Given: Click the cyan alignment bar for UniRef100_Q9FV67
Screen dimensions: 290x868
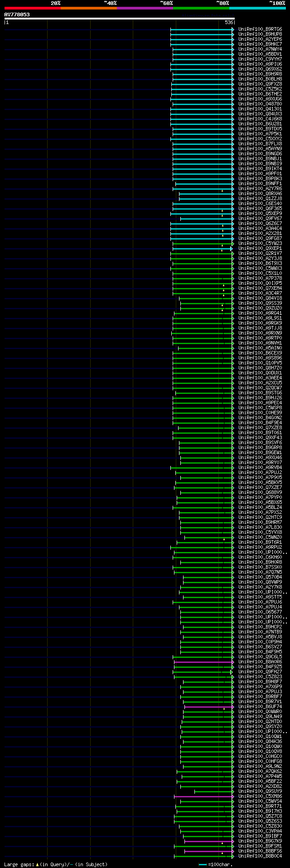Looking at the screenshot, I should tap(207, 219).
